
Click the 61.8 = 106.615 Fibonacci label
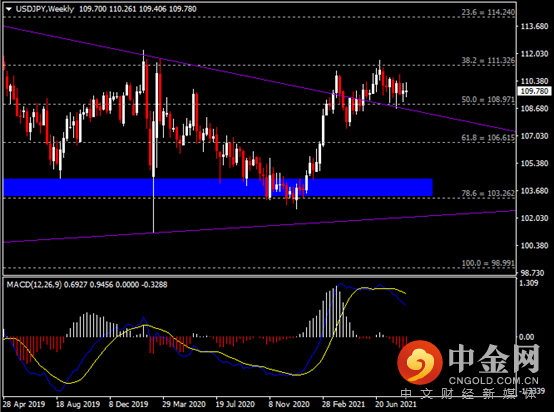point(488,138)
